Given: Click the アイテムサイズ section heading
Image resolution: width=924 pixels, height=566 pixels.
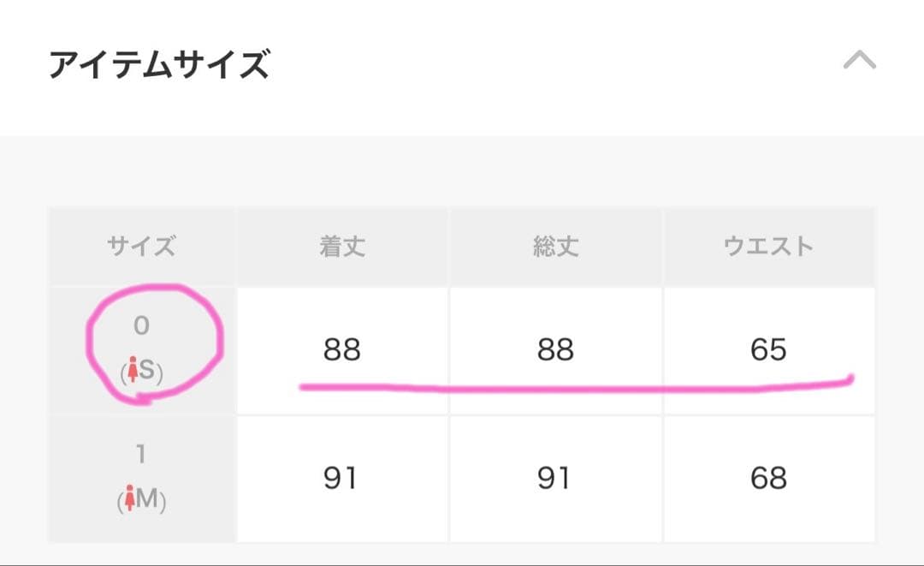Looking at the screenshot, I should pyautogui.click(x=159, y=64).
